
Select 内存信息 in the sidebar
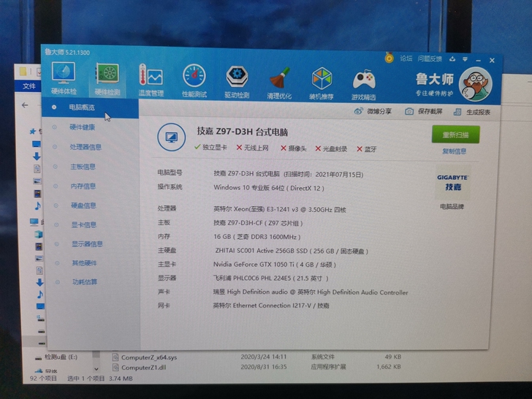pos(83,186)
